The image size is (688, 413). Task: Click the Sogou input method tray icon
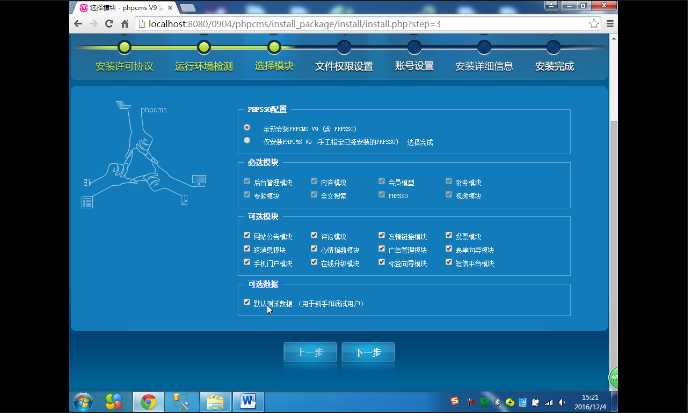click(x=455, y=401)
